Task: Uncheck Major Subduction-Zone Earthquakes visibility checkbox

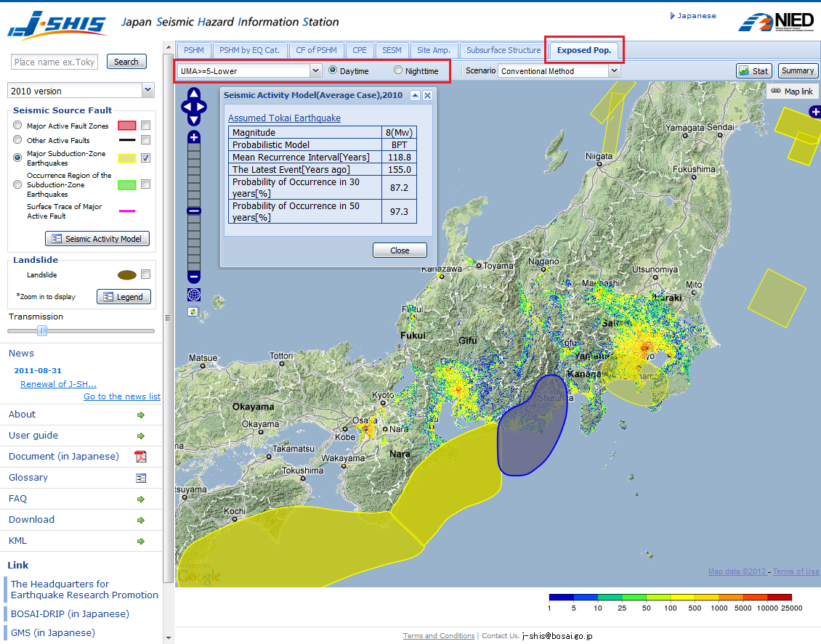Action: (145, 158)
